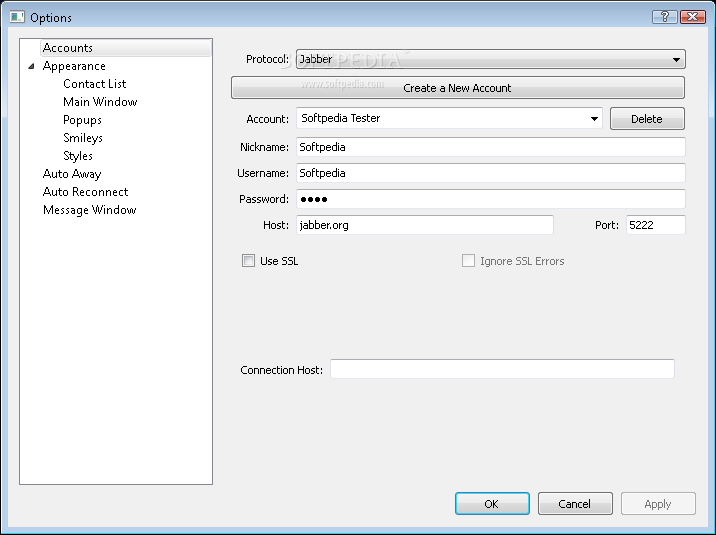Select Auto Reconnect options
Image resolution: width=716 pixels, height=535 pixels.
click(85, 192)
